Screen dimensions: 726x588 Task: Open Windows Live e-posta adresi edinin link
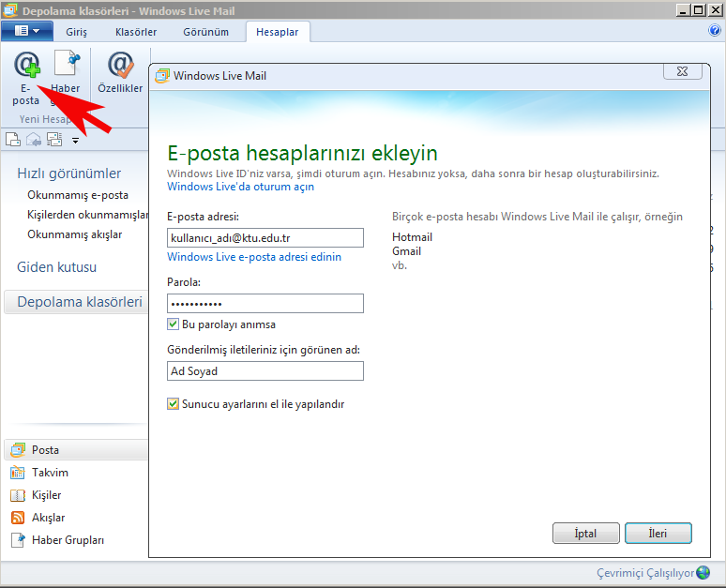click(x=254, y=257)
